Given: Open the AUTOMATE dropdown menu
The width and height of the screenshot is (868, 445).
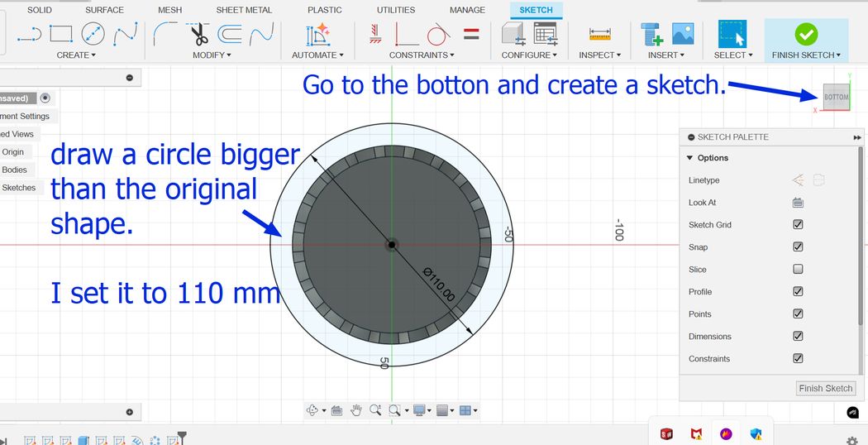Looking at the screenshot, I should [317, 55].
